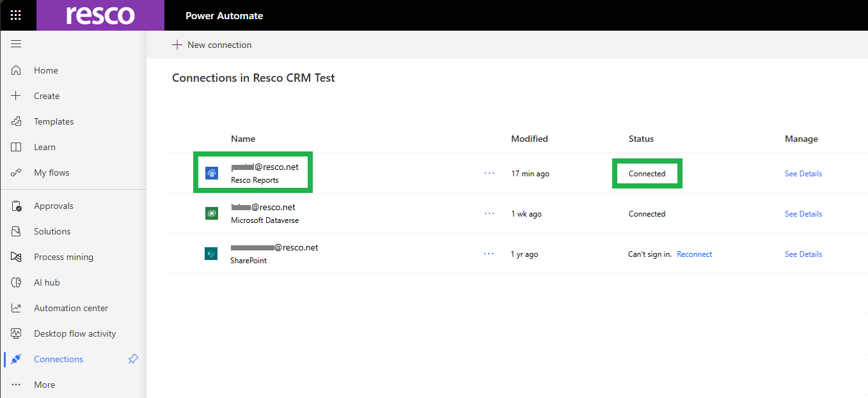
Task: Open more options for Microsoft Dataverse connection
Action: click(x=489, y=213)
